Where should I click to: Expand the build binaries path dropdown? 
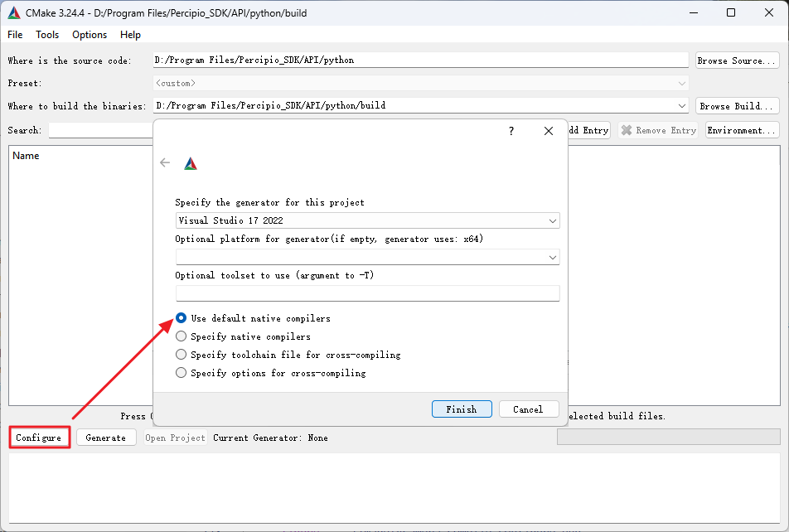pos(682,106)
